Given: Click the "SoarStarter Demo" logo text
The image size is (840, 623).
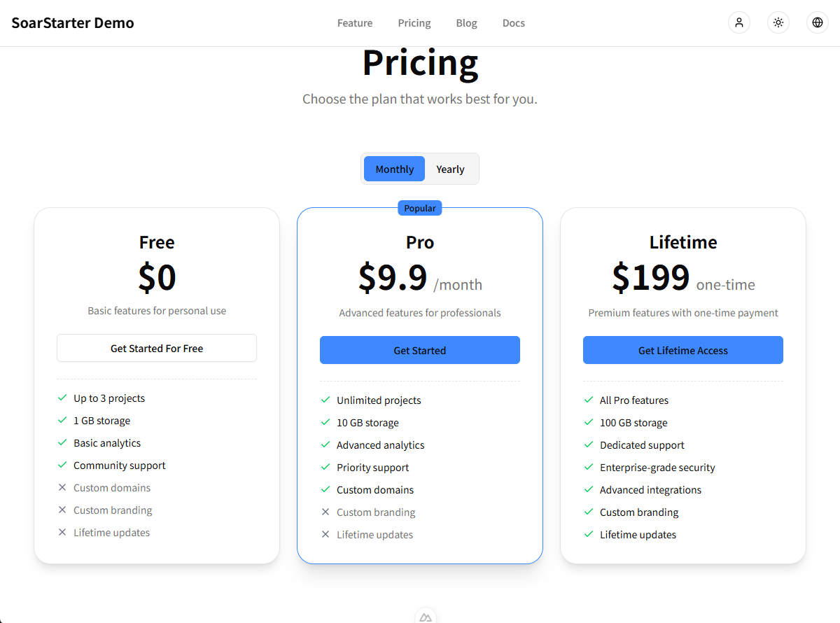Looking at the screenshot, I should 73,22.
